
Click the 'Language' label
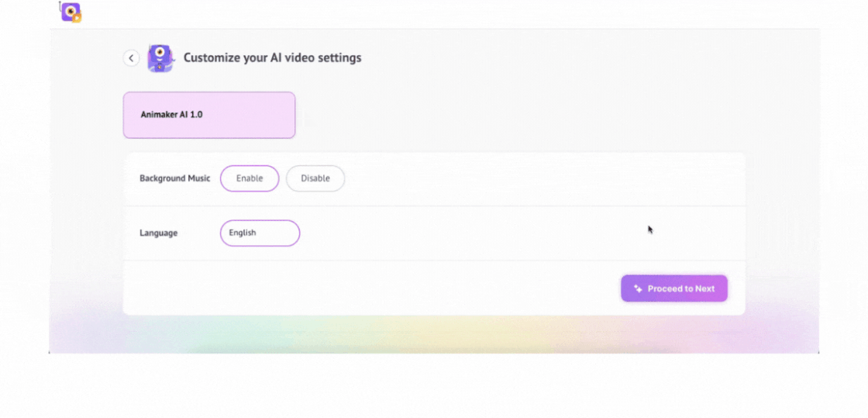click(158, 233)
